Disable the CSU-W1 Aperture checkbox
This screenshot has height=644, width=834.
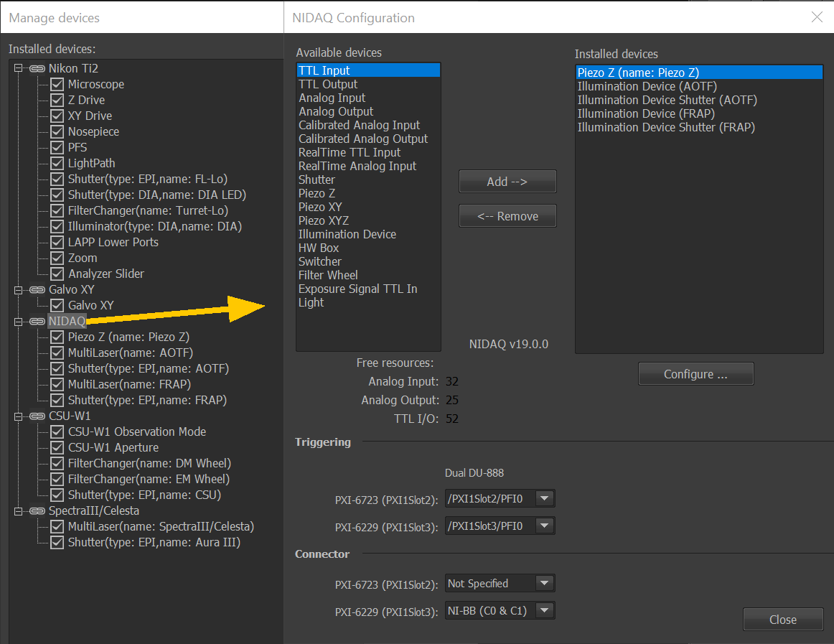57,447
